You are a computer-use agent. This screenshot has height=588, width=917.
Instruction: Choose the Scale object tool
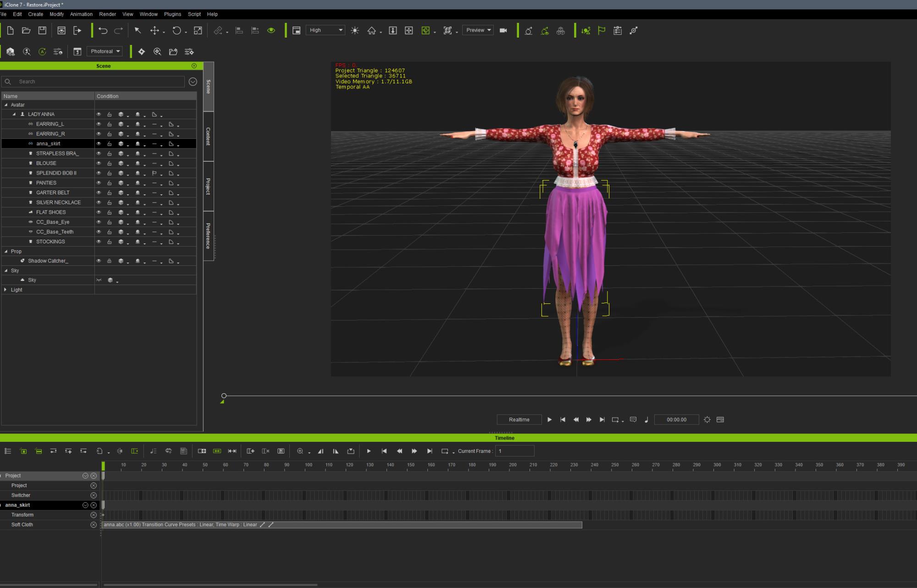pos(198,31)
